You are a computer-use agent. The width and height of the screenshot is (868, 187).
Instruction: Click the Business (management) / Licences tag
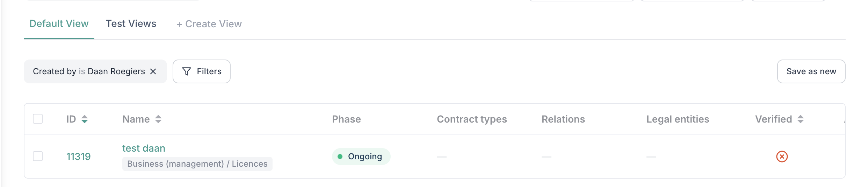click(197, 164)
